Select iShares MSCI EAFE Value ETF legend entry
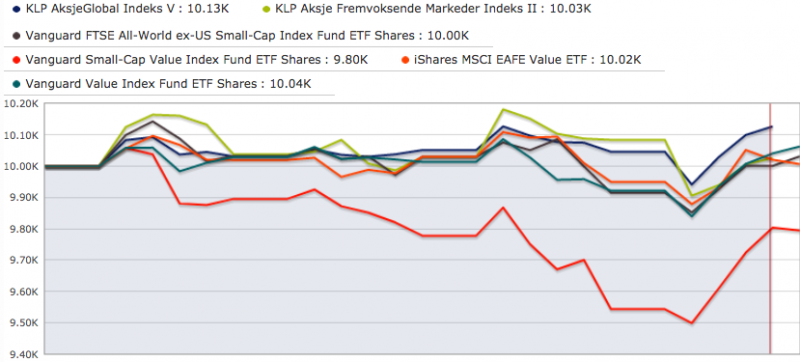 tap(528, 60)
